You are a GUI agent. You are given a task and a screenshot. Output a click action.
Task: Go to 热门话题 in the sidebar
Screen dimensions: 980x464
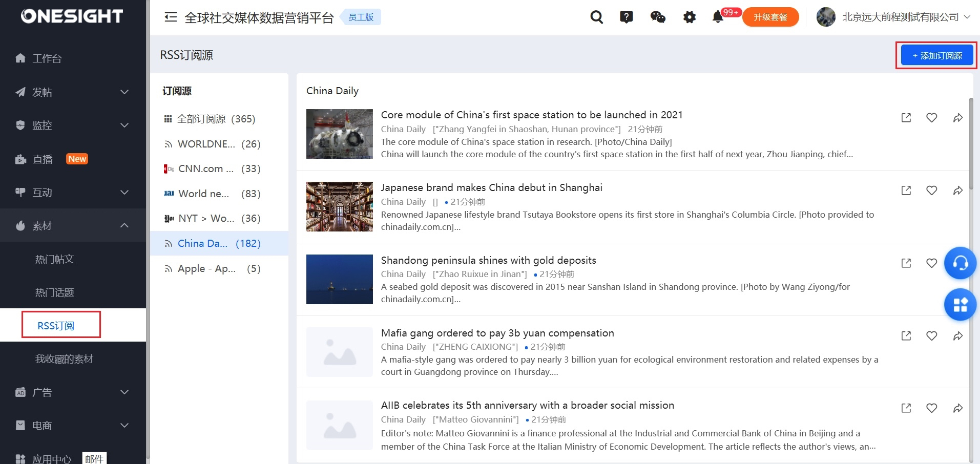click(x=55, y=292)
